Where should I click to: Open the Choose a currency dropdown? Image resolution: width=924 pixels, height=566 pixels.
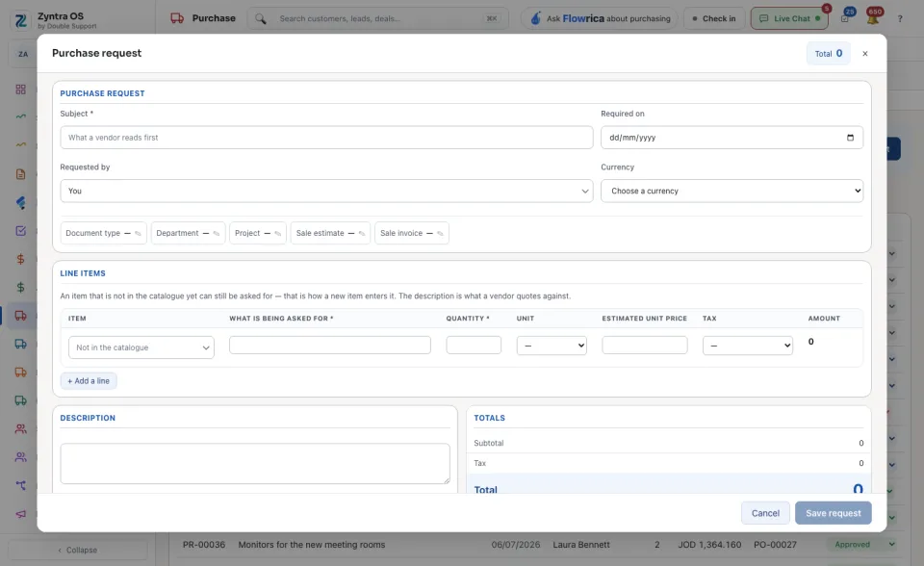[x=731, y=191]
